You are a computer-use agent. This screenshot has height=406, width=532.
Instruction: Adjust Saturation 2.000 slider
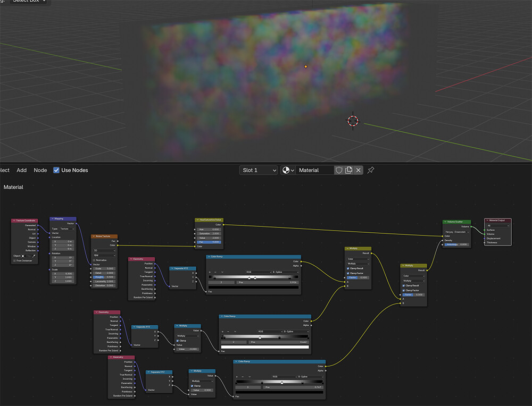(209, 233)
